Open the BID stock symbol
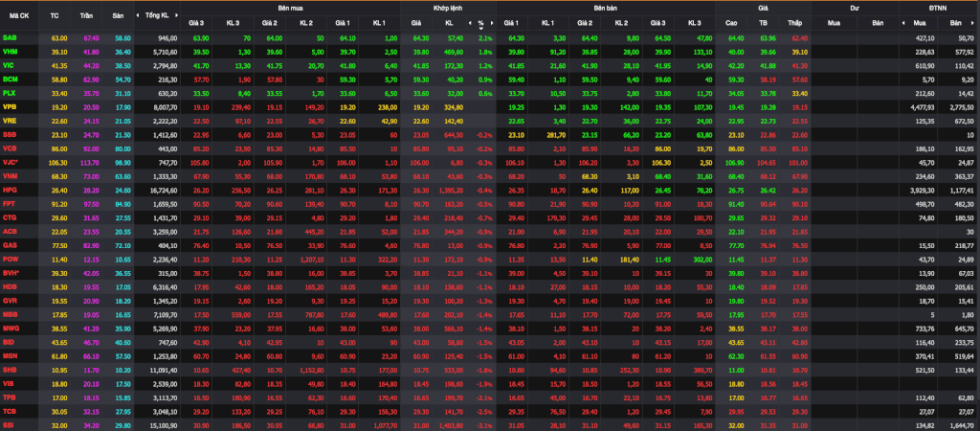This screenshot has width=980, height=431. coord(8,340)
